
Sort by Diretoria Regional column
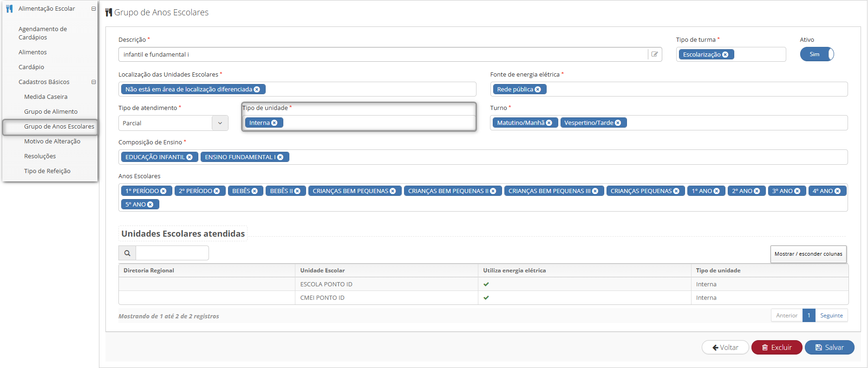207,271
